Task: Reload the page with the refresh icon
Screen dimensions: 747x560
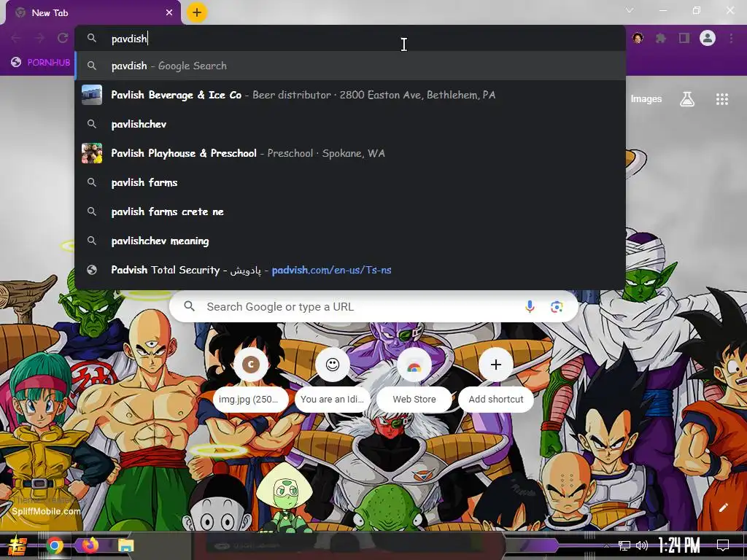Action: click(x=63, y=38)
